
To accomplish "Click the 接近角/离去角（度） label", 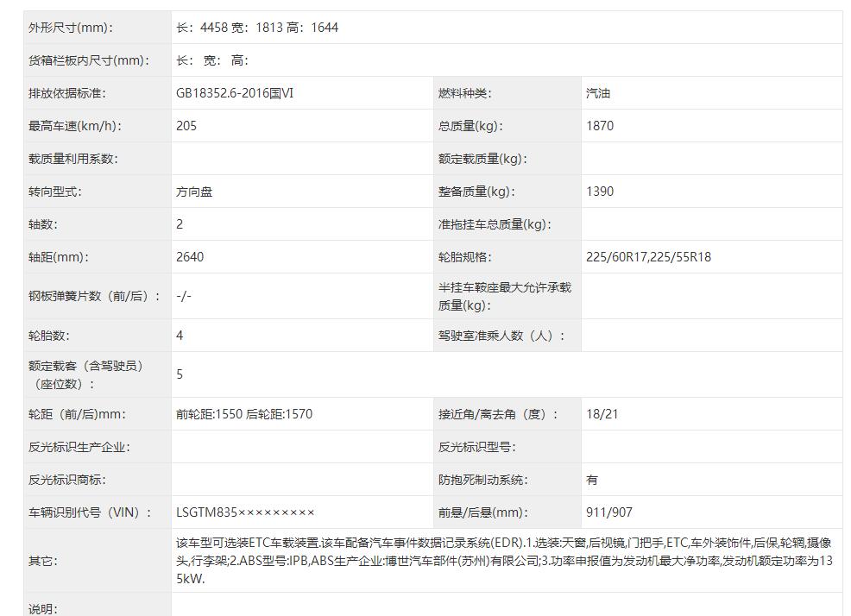I will (498, 414).
